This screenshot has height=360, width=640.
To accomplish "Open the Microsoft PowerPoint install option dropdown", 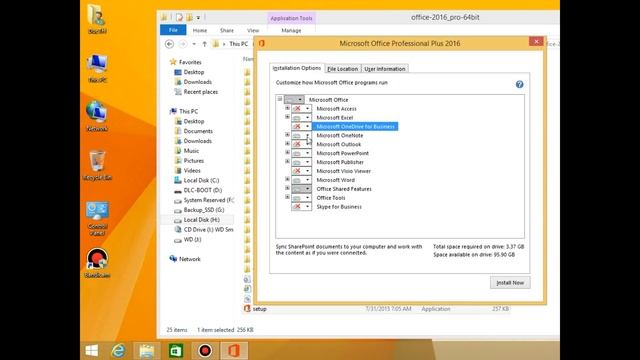I will pyautogui.click(x=302, y=153).
